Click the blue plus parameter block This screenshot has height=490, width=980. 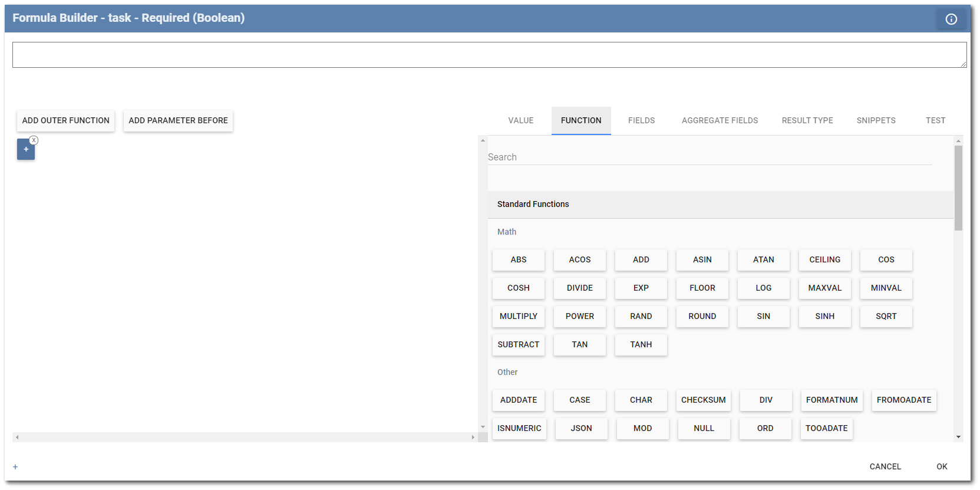coord(26,150)
